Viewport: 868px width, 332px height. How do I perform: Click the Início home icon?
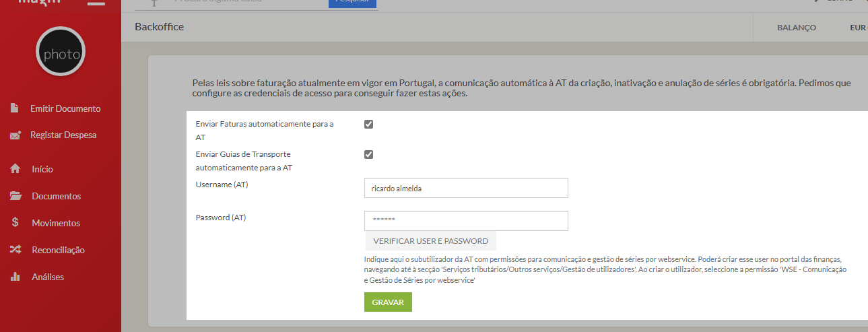[15, 169]
